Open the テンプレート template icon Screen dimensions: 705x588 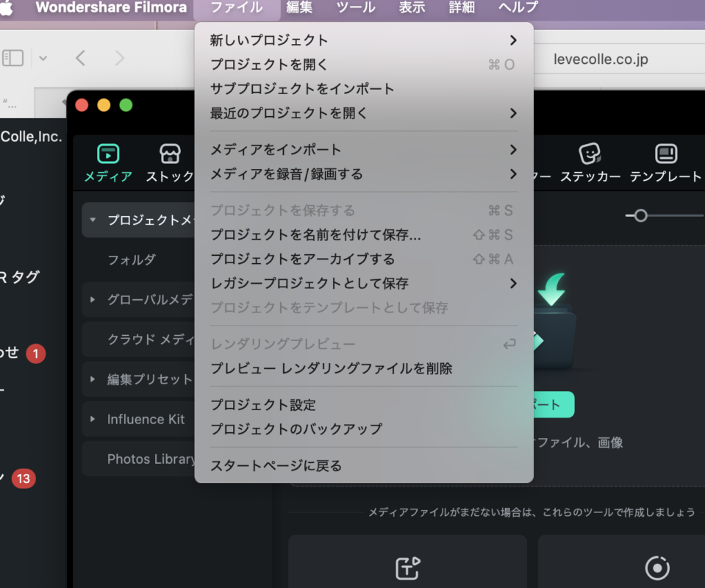click(x=666, y=154)
